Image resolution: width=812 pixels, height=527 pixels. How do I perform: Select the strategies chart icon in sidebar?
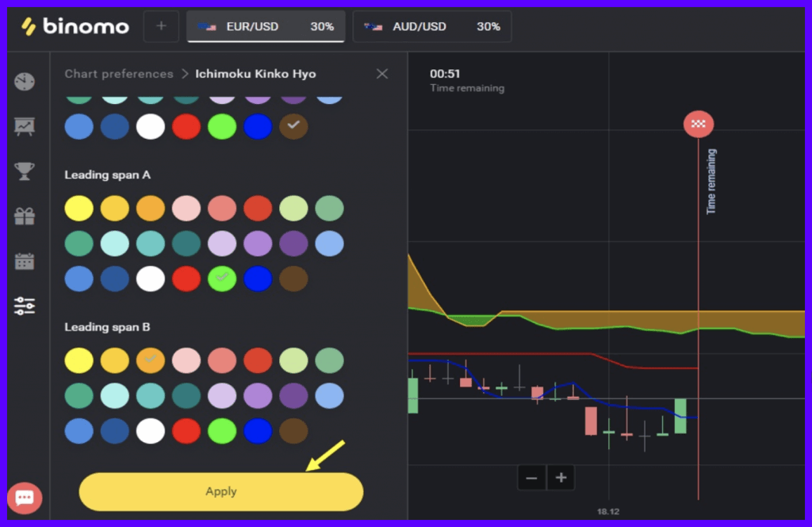pos(25,125)
